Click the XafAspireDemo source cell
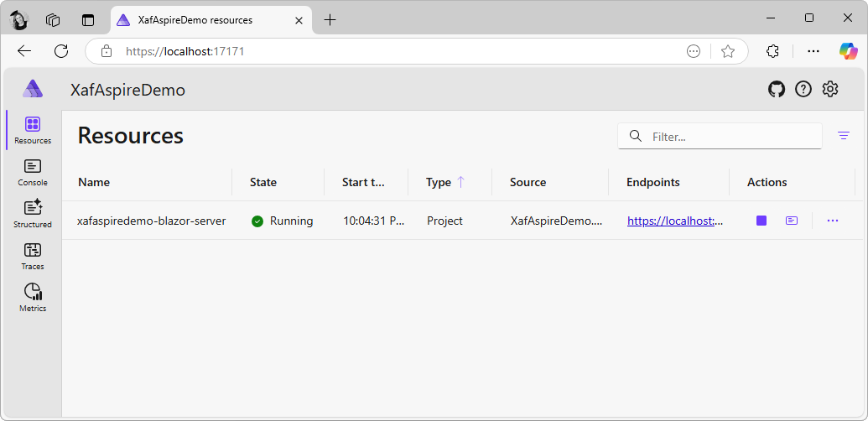The width and height of the screenshot is (868, 421). 556,221
